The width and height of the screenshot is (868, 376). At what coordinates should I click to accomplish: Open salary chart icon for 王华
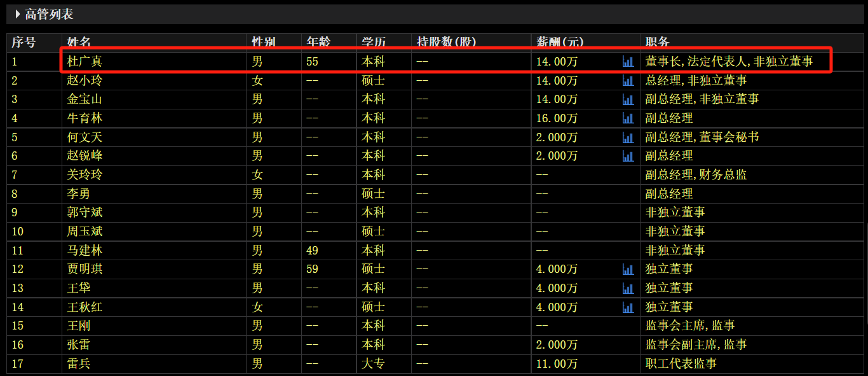[628, 288]
